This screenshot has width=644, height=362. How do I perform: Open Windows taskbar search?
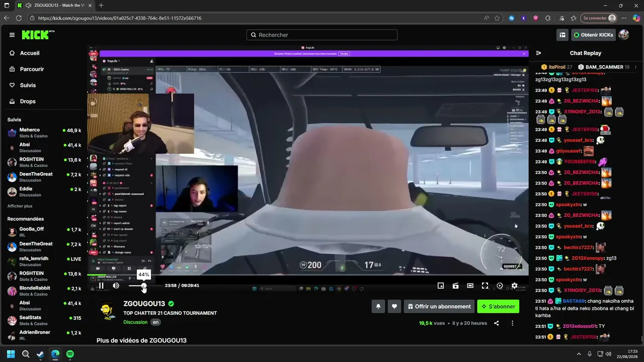pos(26,354)
